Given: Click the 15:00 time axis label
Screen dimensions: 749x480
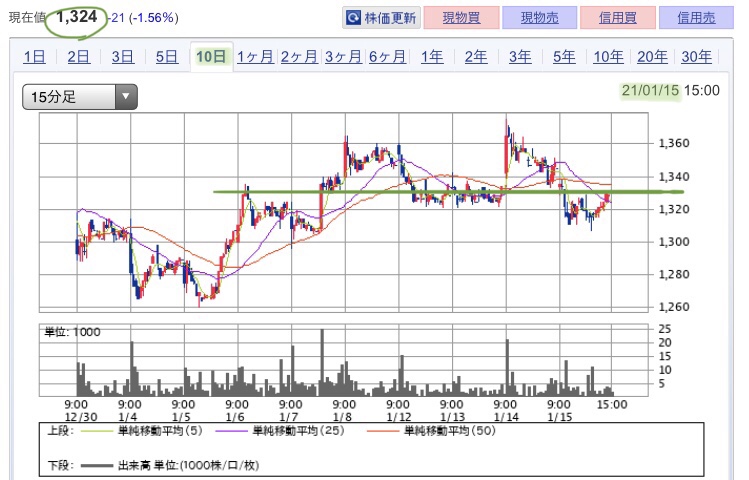Looking at the screenshot, I should 612,405.
